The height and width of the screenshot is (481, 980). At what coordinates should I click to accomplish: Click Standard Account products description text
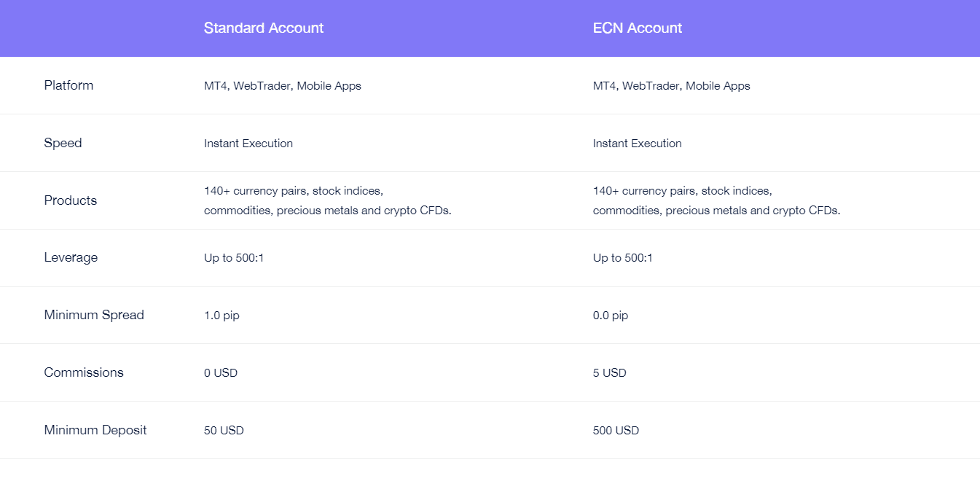[328, 201]
